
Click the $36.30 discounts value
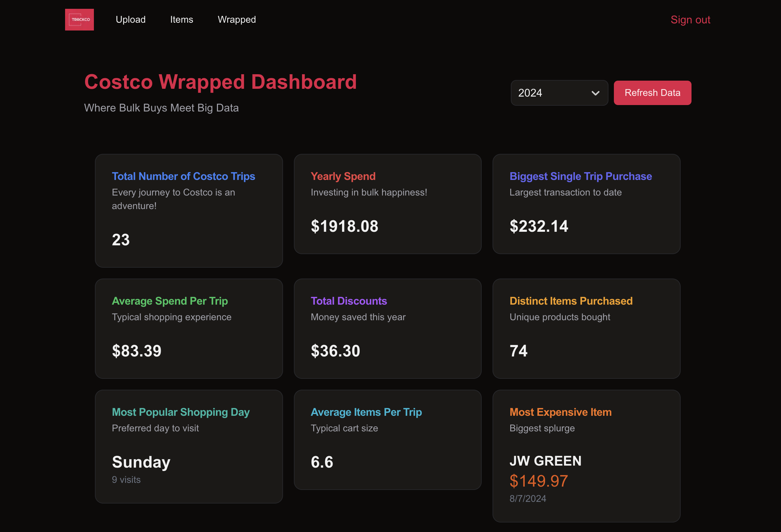click(x=336, y=351)
